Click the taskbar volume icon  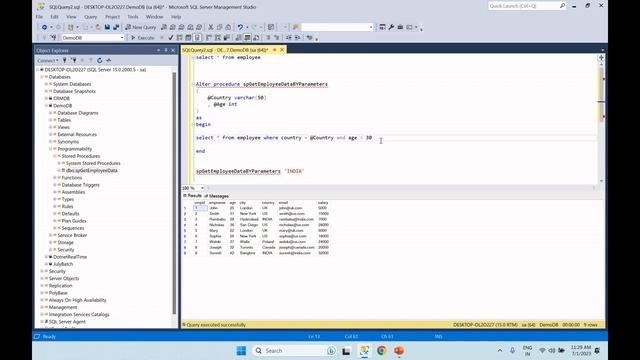click(x=551, y=351)
